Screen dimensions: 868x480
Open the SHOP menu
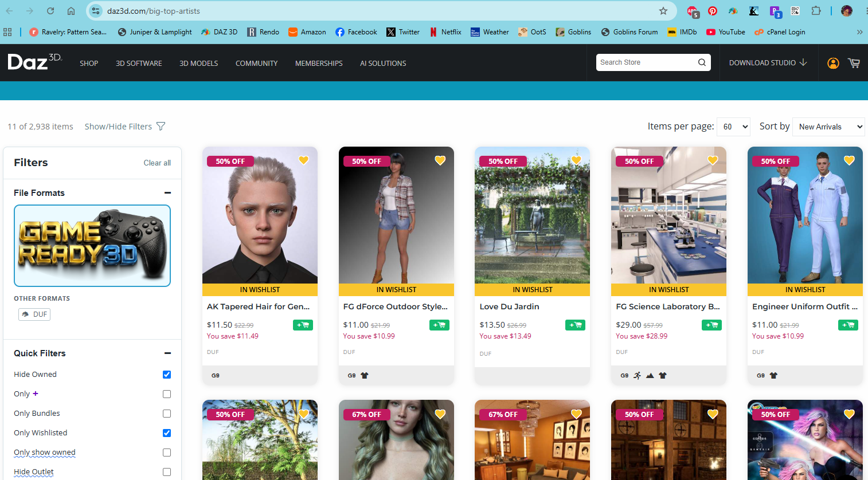89,63
